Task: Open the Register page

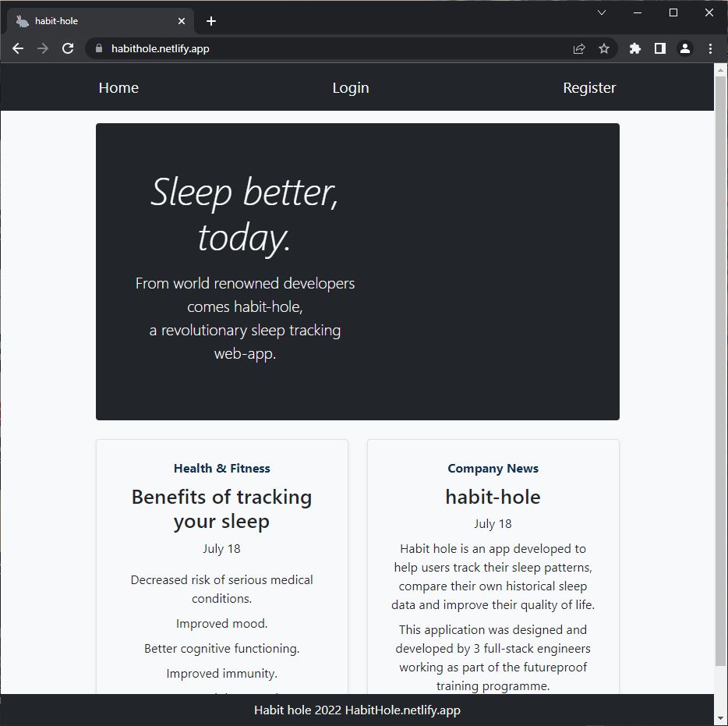Action: click(589, 88)
